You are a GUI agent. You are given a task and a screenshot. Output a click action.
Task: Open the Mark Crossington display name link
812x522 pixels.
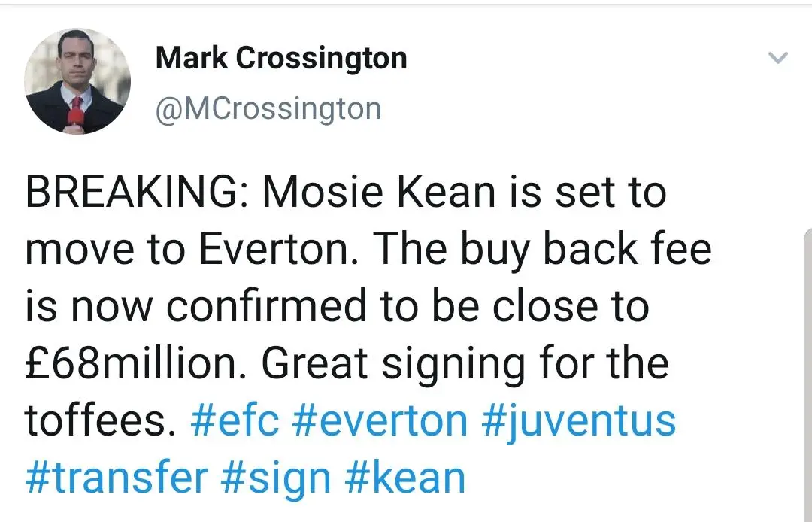[x=281, y=59]
